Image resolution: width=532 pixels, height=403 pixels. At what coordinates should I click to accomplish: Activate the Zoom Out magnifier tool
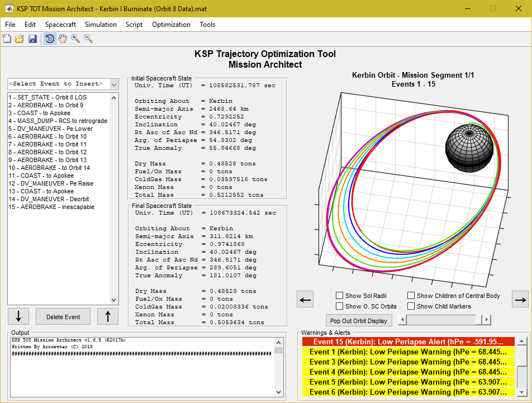(x=88, y=39)
